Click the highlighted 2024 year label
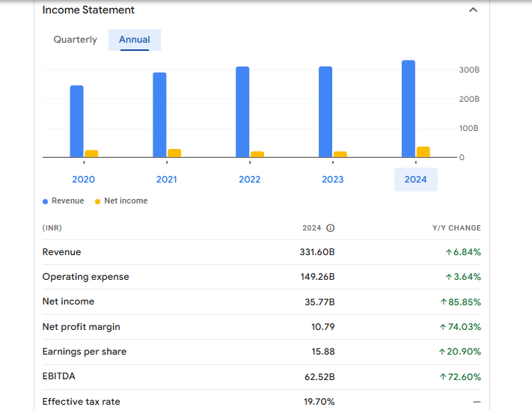Viewport: 532px width, 410px height. [x=415, y=180]
